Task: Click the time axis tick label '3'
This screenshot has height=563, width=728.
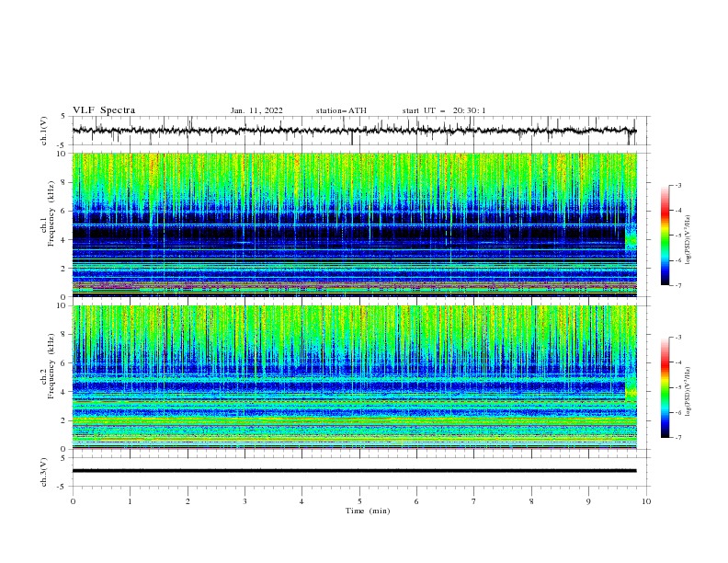Action: point(245,501)
